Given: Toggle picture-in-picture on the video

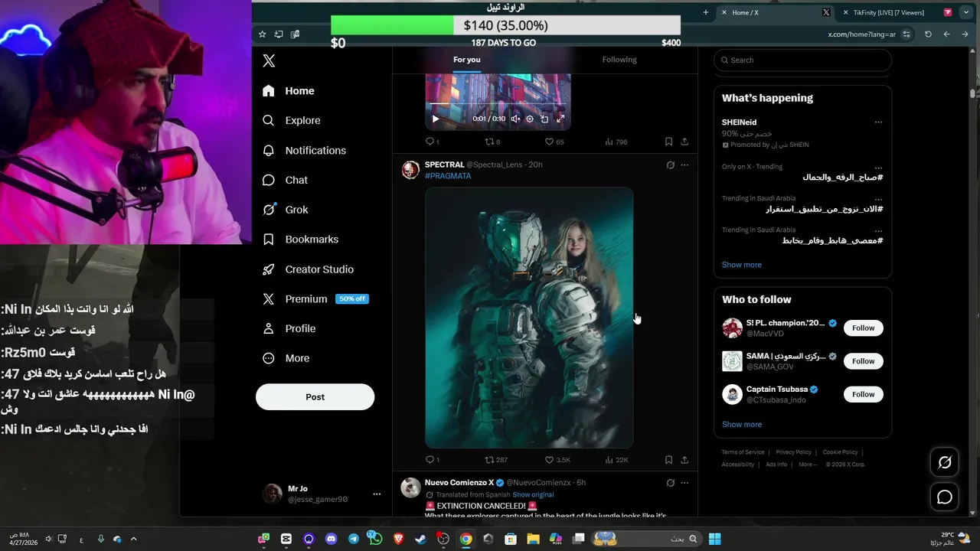Looking at the screenshot, I should [x=544, y=119].
